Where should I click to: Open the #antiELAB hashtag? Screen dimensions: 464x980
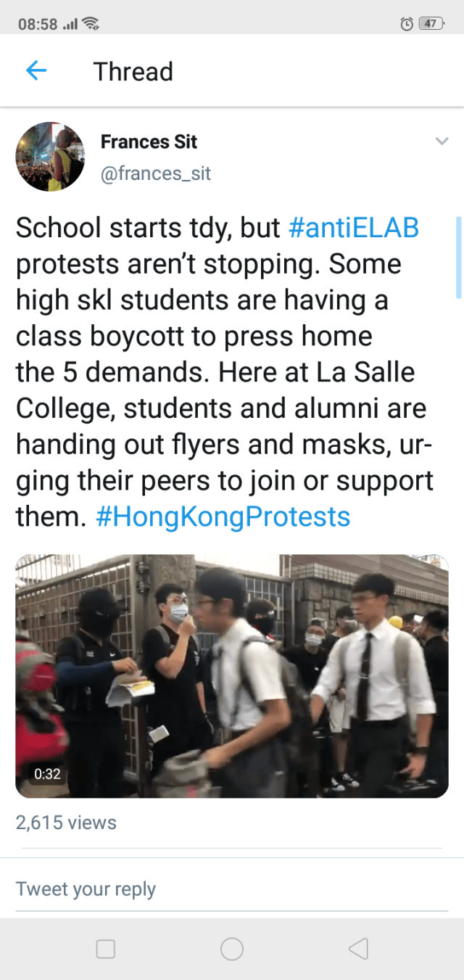pos(354,228)
